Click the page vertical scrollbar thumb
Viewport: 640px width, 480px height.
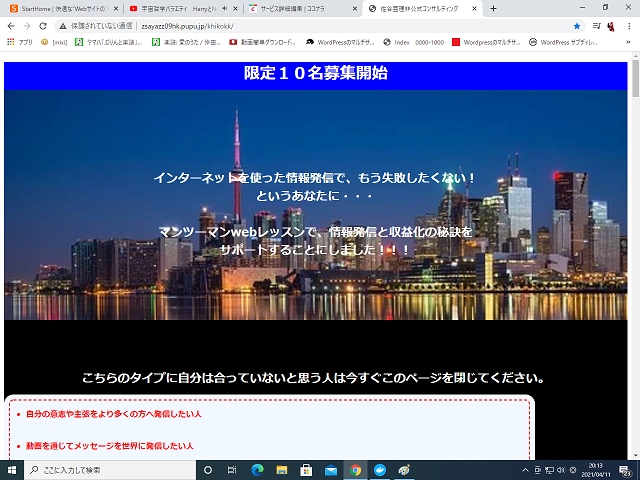tap(636, 78)
